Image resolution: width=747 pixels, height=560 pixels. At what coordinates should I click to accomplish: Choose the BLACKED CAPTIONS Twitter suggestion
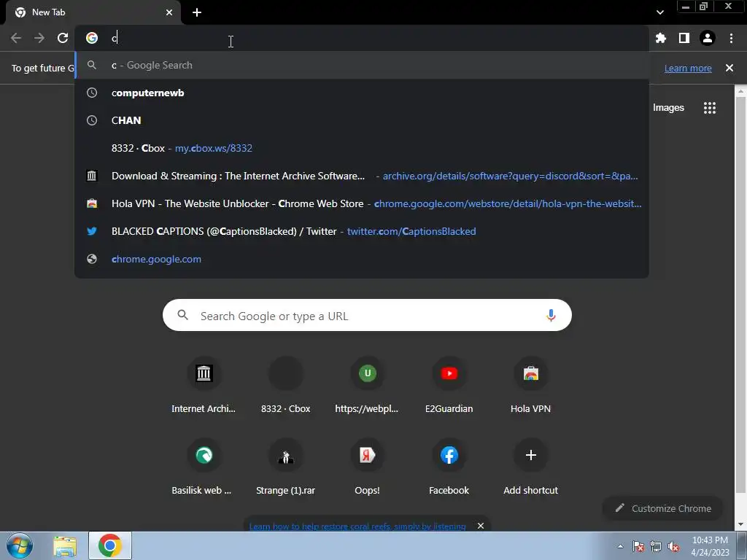coord(362,231)
